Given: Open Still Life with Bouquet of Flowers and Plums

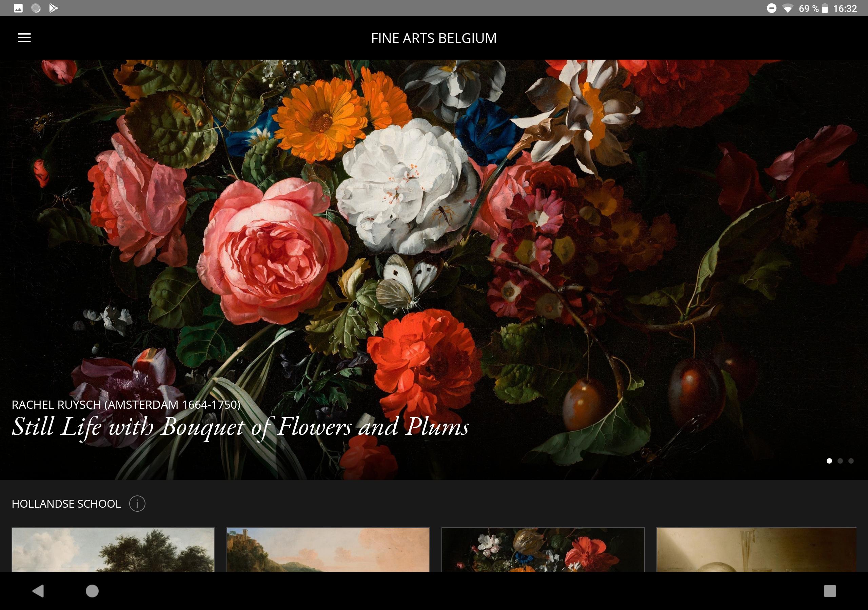Looking at the screenshot, I should pos(240,427).
